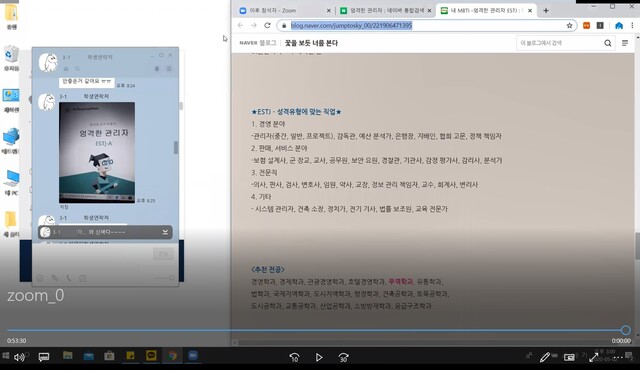Open the Chrome three-dot menu
Screen dimensions: 640x370
[632, 25]
